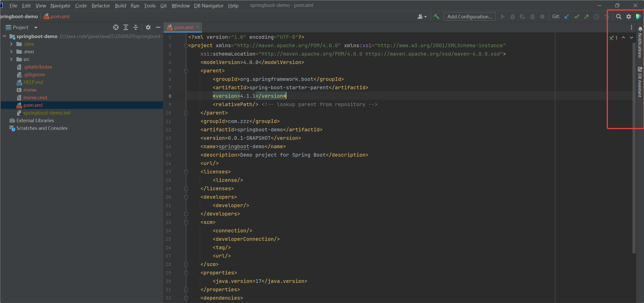The height and width of the screenshot is (303, 644).
Task: Open the File menu
Action: [13, 5]
